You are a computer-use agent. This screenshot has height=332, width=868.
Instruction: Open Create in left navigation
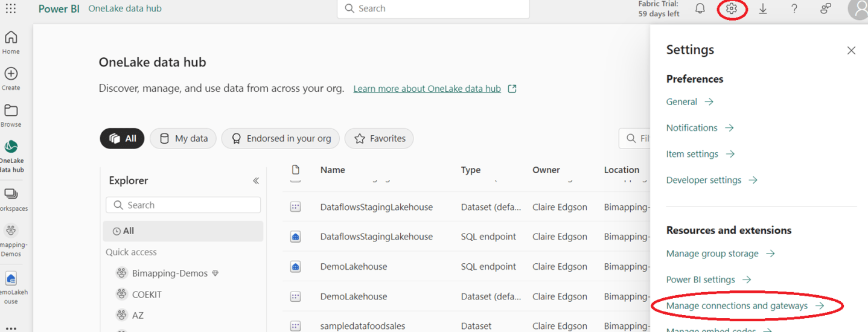click(11, 79)
